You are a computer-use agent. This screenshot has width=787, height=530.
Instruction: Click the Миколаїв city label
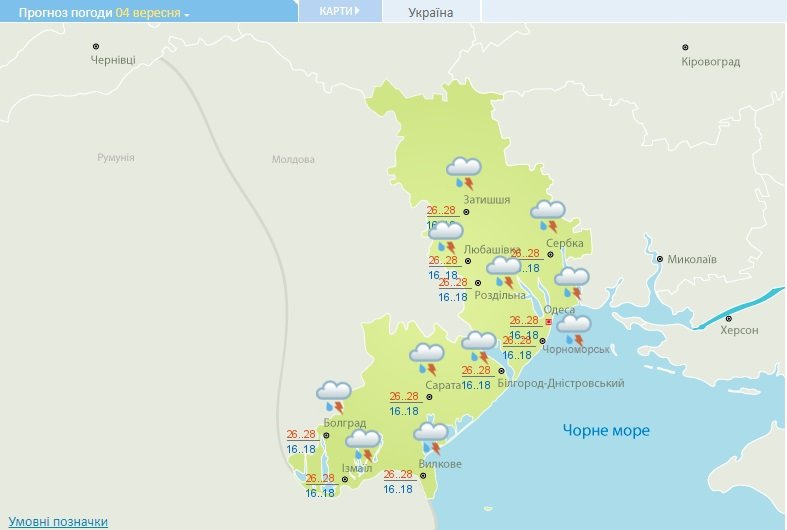pyautogui.click(x=692, y=259)
